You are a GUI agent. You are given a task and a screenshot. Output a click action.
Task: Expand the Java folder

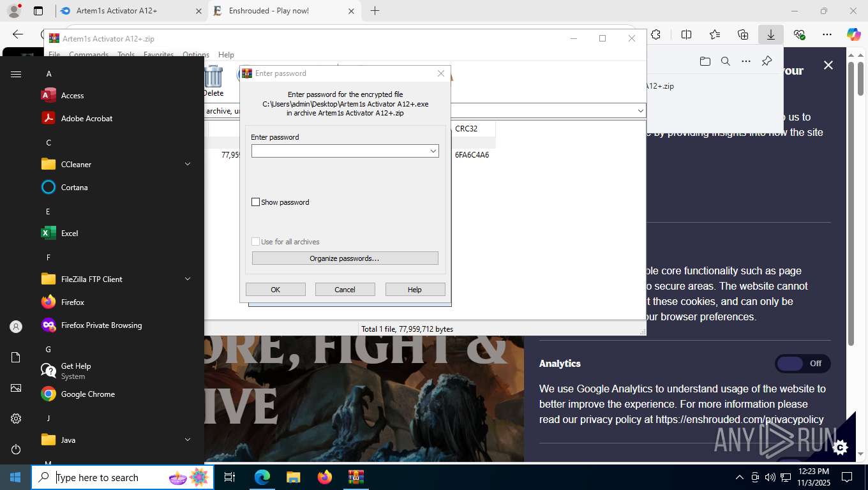[x=188, y=440]
